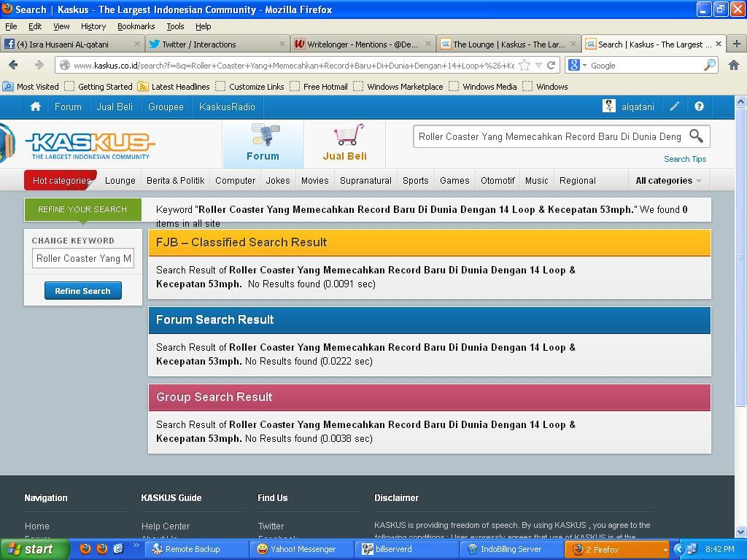Open the Supranatural category
Image resolution: width=747 pixels, height=560 pixels.
(x=365, y=181)
